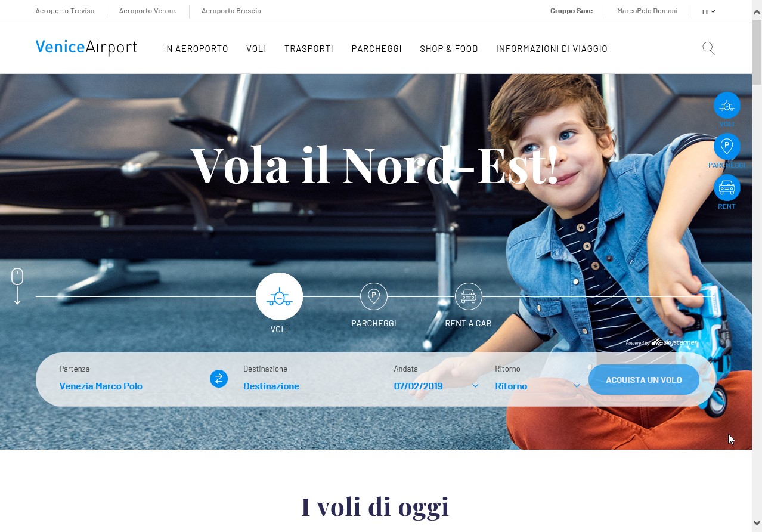The height and width of the screenshot is (532, 762).
Task: Follow the Aeroporto Treviso link
Action: click(x=65, y=11)
